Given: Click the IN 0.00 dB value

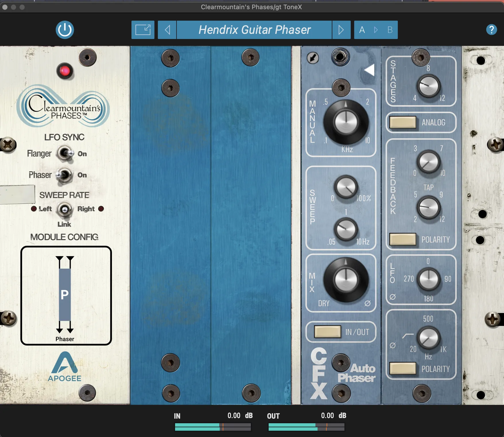Looking at the screenshot, I should click(240, 415).
